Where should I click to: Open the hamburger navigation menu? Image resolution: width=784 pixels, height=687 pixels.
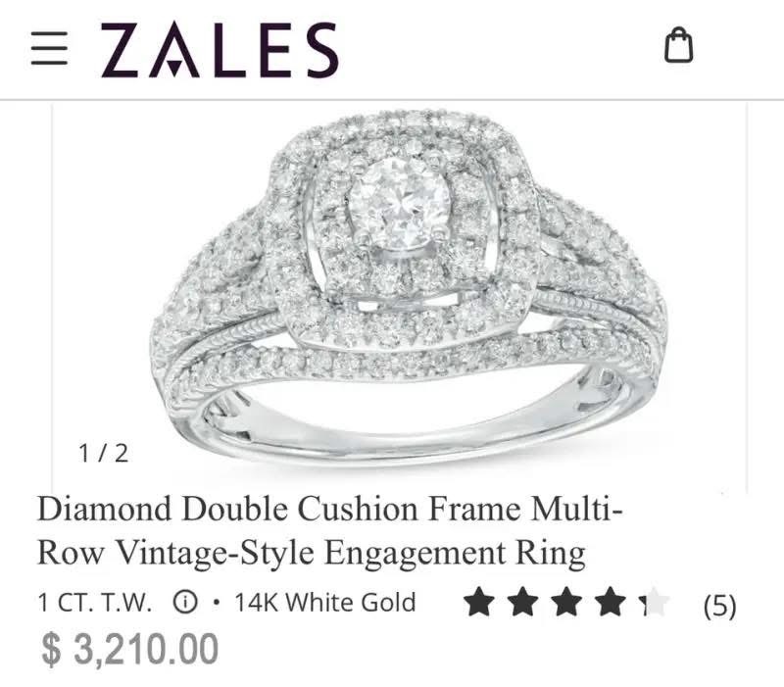[49, 48]
